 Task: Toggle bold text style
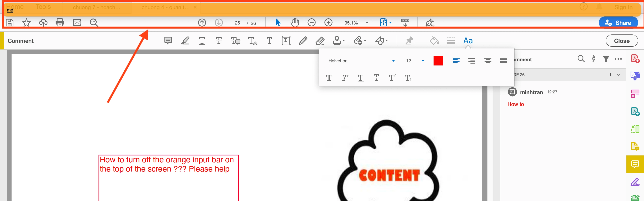pos(329,78)
